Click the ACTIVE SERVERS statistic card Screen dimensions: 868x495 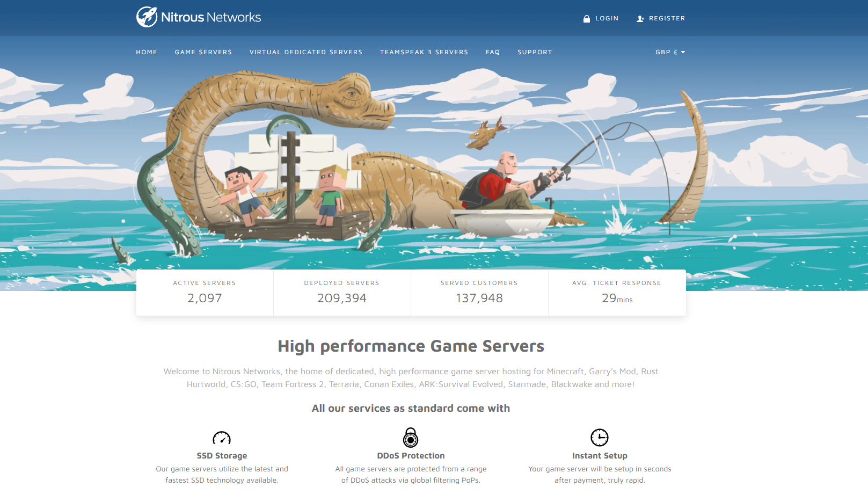(204, 292)
